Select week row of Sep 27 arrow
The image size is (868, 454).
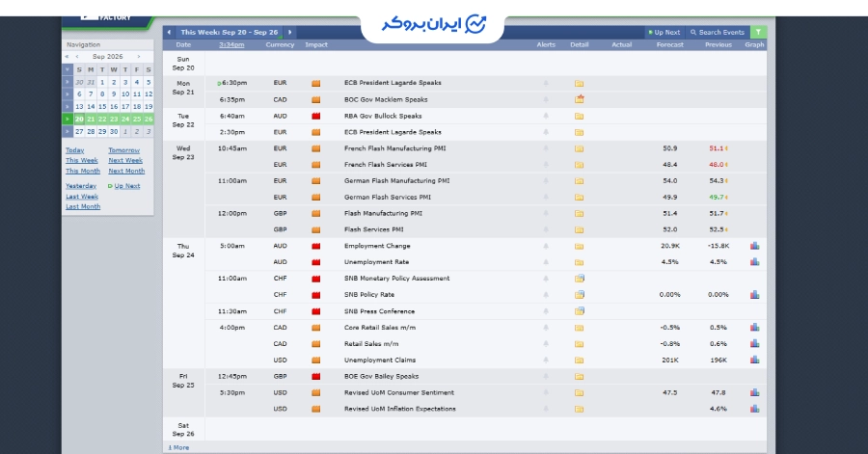point(67,132)
